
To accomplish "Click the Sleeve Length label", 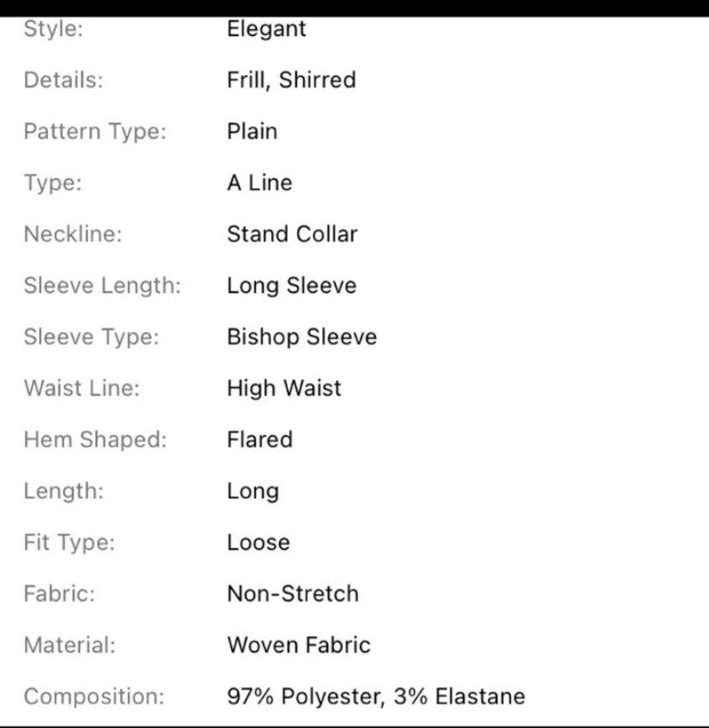I will click(103, 285).
